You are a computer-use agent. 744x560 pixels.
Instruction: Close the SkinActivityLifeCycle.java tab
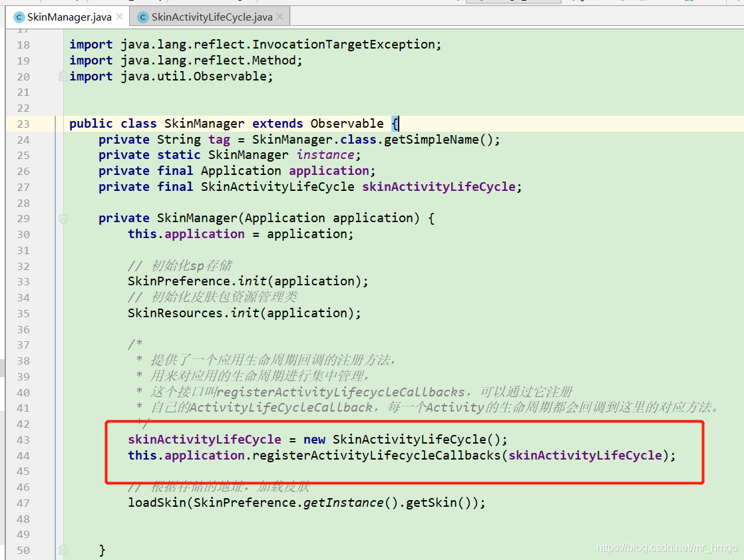pos(280,17)
